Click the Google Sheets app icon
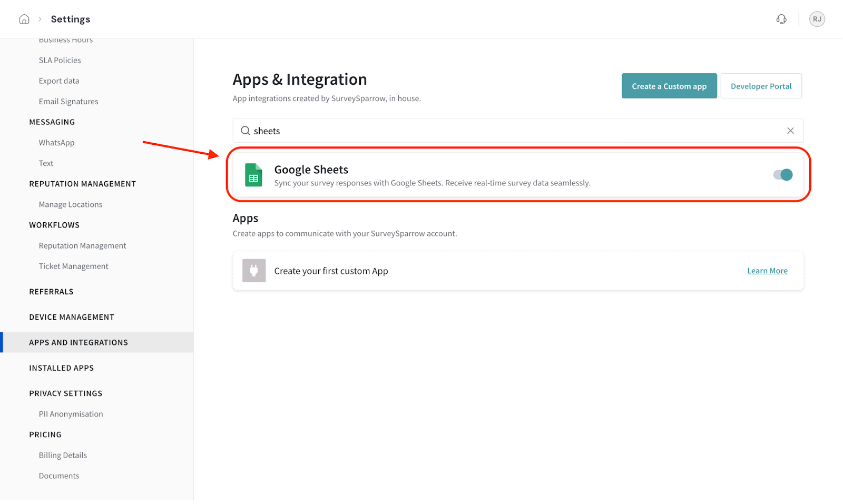Viewport: 843px width, 504px height. click(x=253, y=175)
